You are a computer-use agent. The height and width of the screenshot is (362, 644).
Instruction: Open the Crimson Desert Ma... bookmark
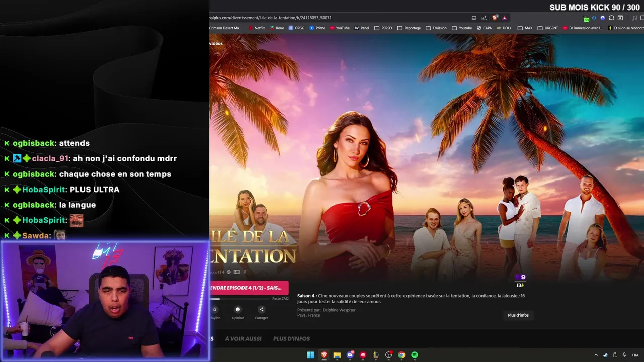225,28
